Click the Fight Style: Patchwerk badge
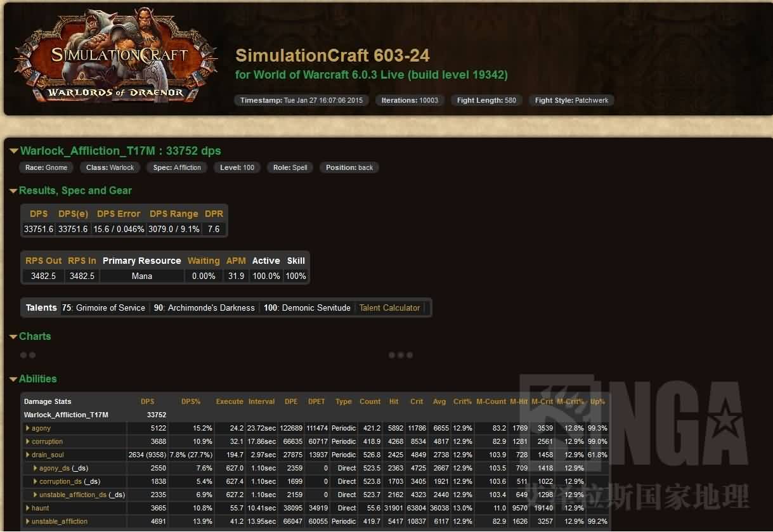 pyautogui.click(x=571, y=100)
